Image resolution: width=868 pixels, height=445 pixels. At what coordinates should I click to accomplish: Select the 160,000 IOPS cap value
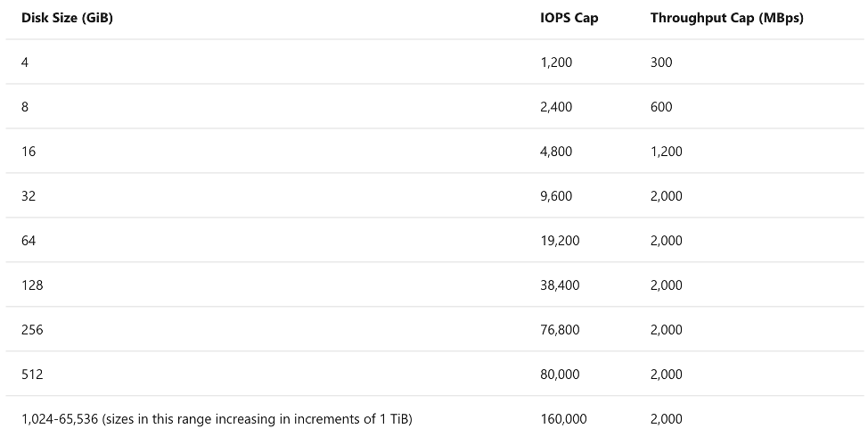click(563, 419)
